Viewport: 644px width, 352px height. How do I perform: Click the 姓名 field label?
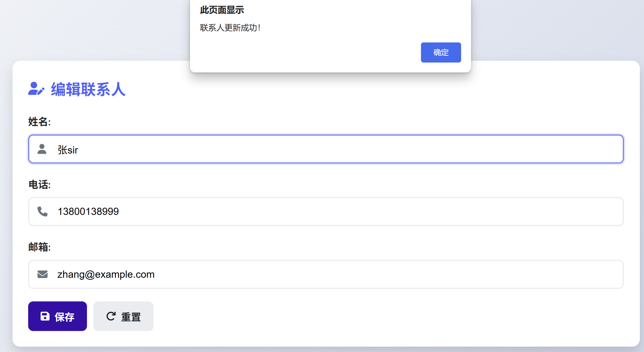(x=39, y=122)
